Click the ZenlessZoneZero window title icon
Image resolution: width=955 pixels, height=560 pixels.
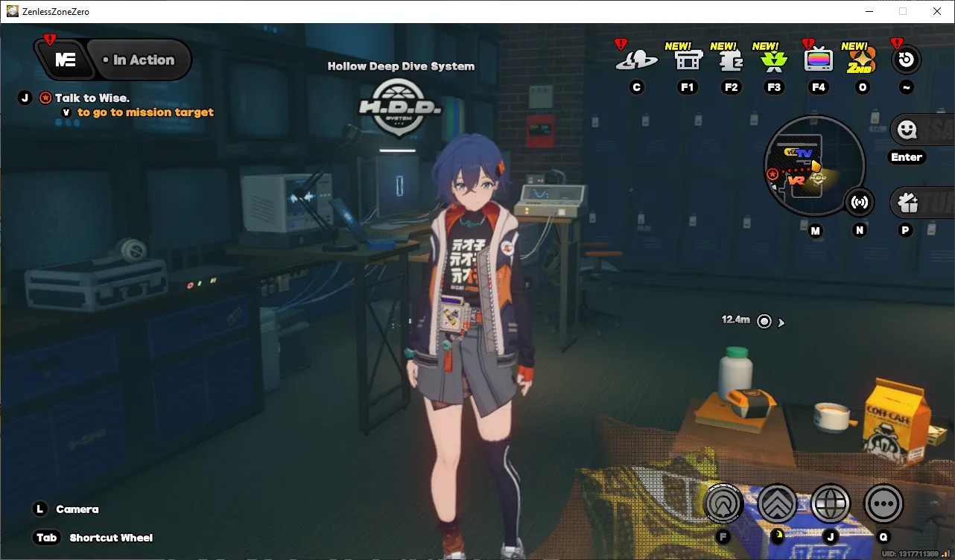pos(13,11)
